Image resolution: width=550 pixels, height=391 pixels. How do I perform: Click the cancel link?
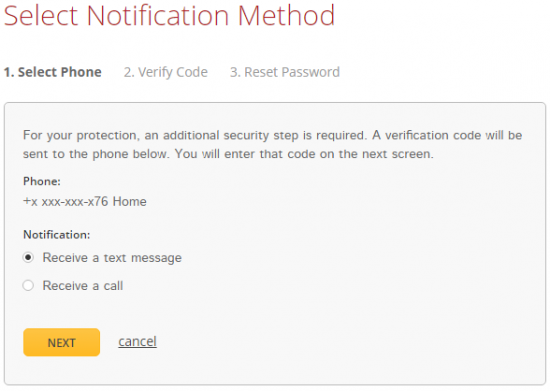point(138,341)
